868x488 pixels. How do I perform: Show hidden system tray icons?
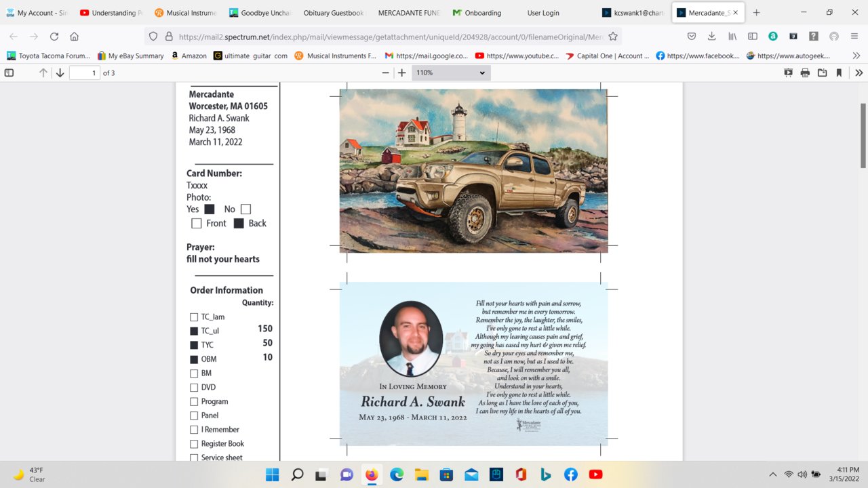(x=772, y=474)
